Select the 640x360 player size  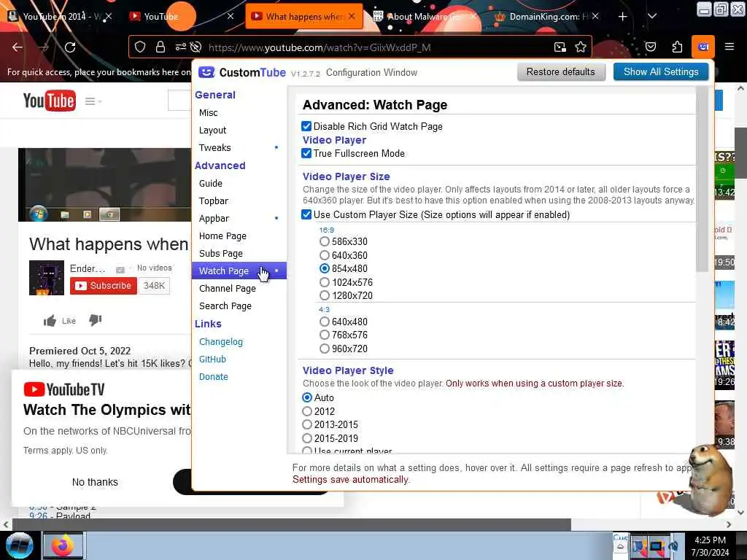325,255
